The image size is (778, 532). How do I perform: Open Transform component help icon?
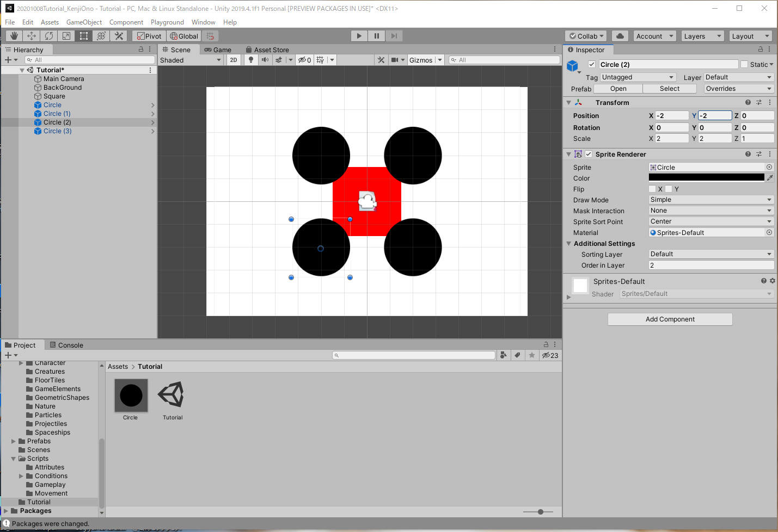click(x=748, y=102)
